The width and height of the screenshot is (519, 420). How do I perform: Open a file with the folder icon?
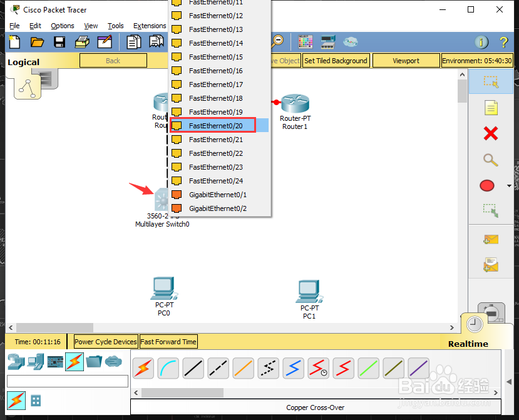click(x=37, y=42)
